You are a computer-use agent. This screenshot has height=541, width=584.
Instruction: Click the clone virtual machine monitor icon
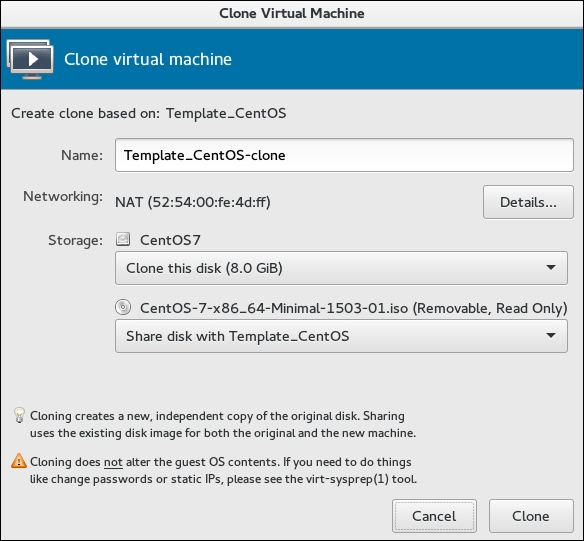30,60
